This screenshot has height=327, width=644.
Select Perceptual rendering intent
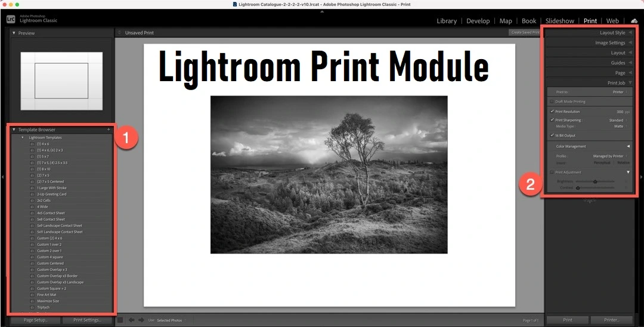click(x=602, y=163)
